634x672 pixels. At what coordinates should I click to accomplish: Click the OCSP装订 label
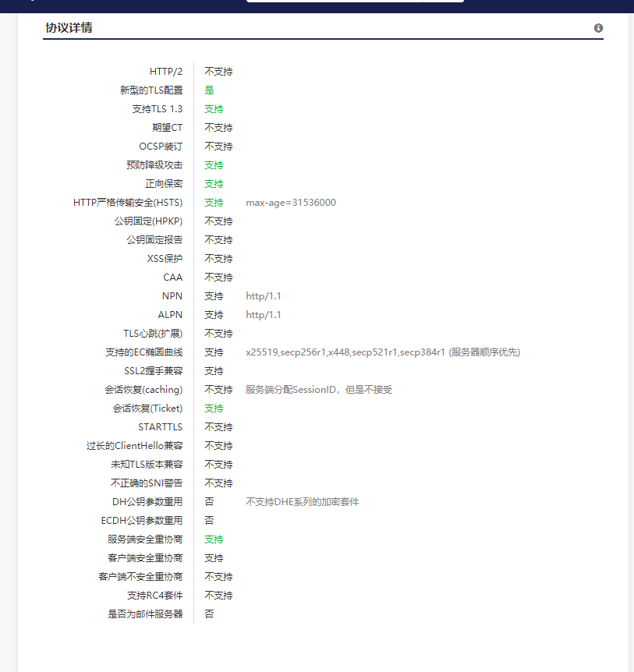(x=161, y=146)
